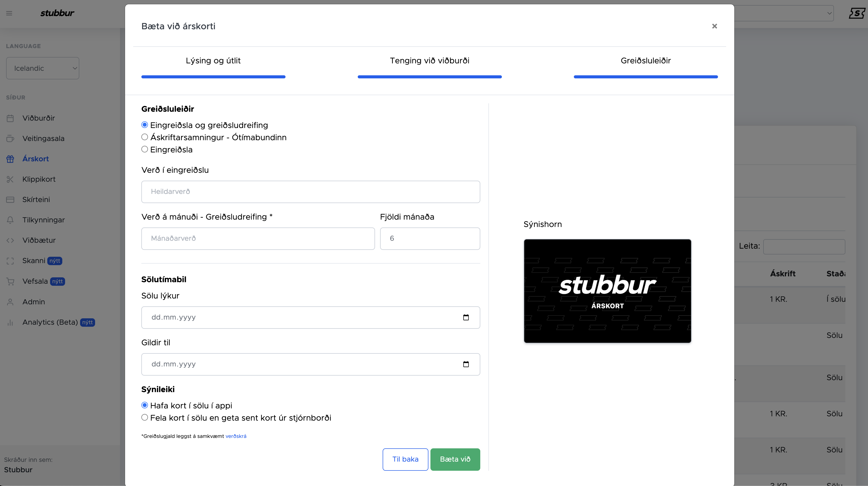Open the Icelandic language dropdown
Screen dimensions: 868x486
tap(43, 68)
